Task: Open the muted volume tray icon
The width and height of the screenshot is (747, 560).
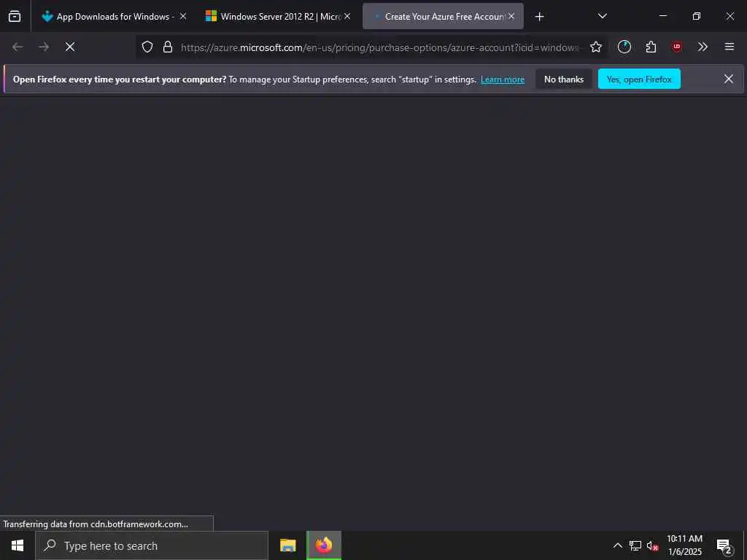Action: [652, 545]
